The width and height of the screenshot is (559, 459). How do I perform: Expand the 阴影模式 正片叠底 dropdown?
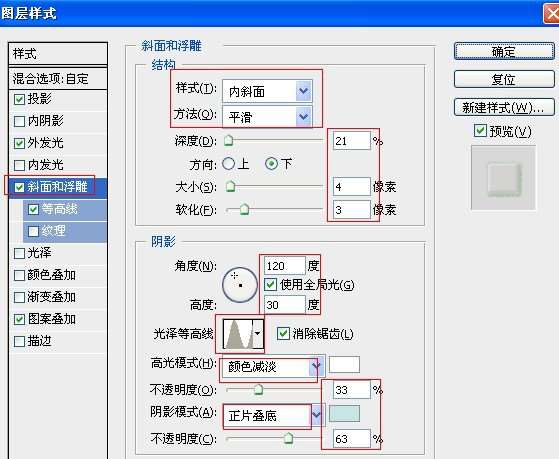coord(273,415)
